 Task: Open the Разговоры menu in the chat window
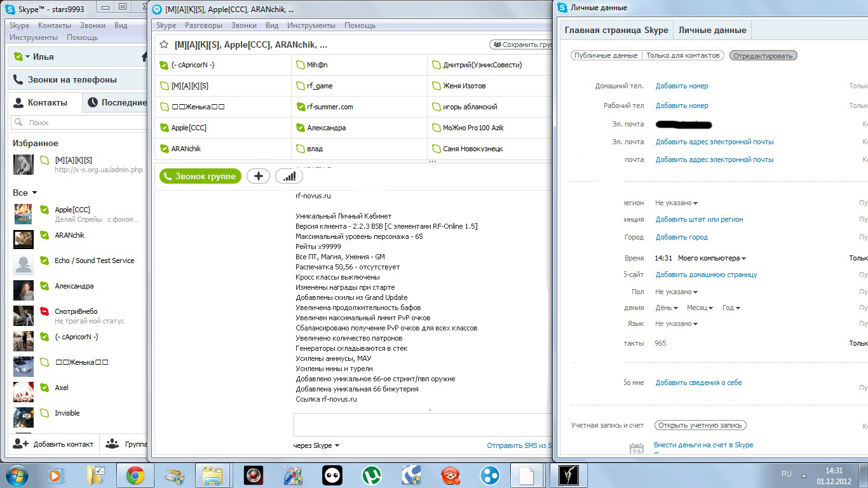click(203, 25)
